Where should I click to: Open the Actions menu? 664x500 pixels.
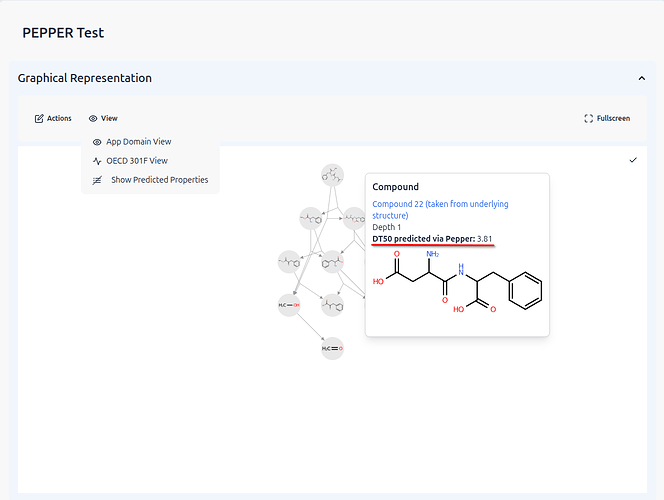click(x=53, y=118)
